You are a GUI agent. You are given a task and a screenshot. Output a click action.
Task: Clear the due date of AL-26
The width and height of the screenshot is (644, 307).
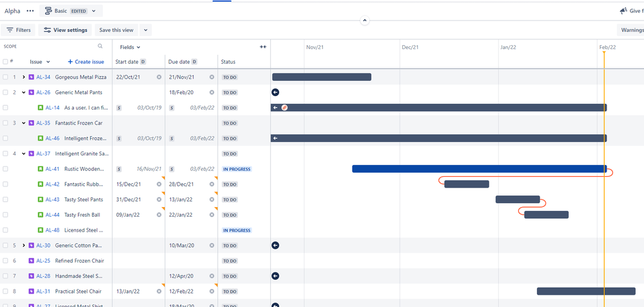212,92
